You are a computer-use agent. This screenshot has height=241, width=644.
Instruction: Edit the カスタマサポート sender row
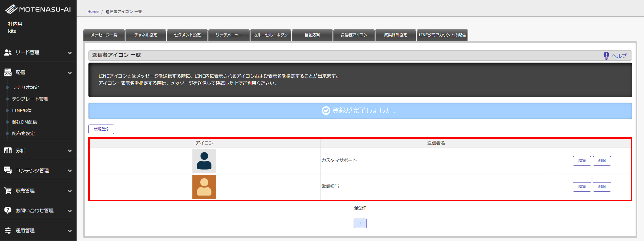pos(582,161)
